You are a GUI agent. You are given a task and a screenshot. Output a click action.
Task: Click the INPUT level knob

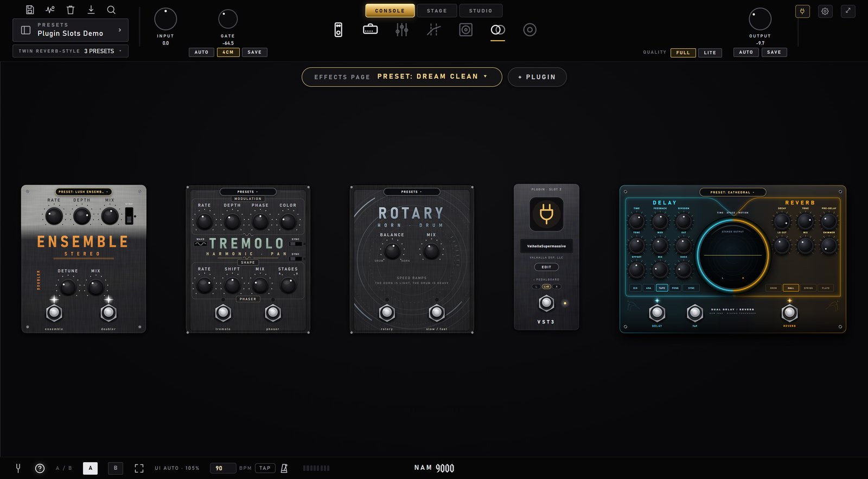coord(165,19)
